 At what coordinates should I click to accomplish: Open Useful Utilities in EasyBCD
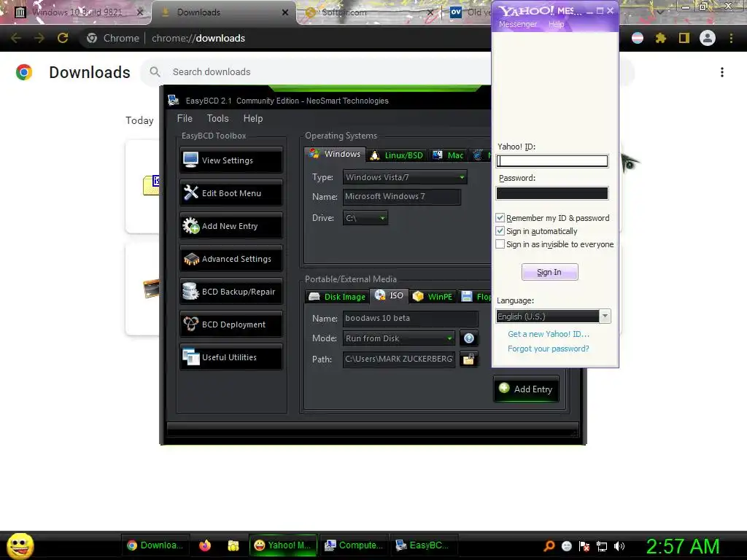(x=231, y=357)
